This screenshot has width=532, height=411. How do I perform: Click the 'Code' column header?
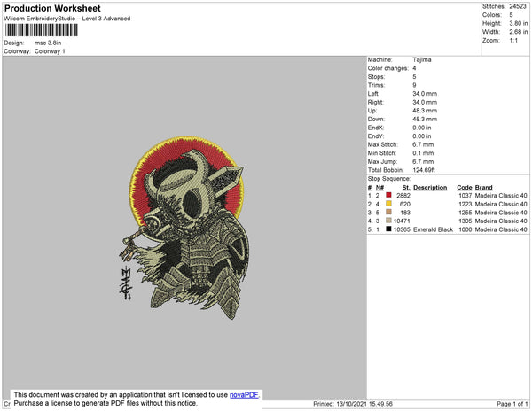[x=465, y=188]
